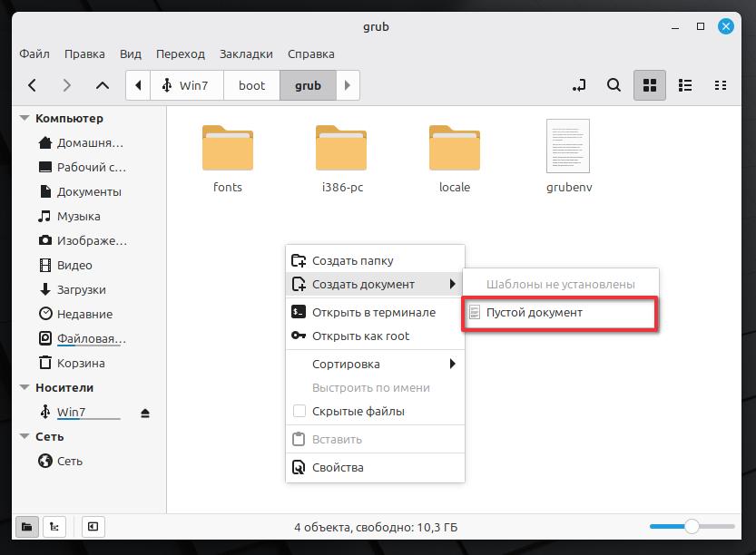The width and height of the screenshot is (756, 555).
Task: Show tree view in sidebar
Action: pyautogui.click(x=54, y=526)
